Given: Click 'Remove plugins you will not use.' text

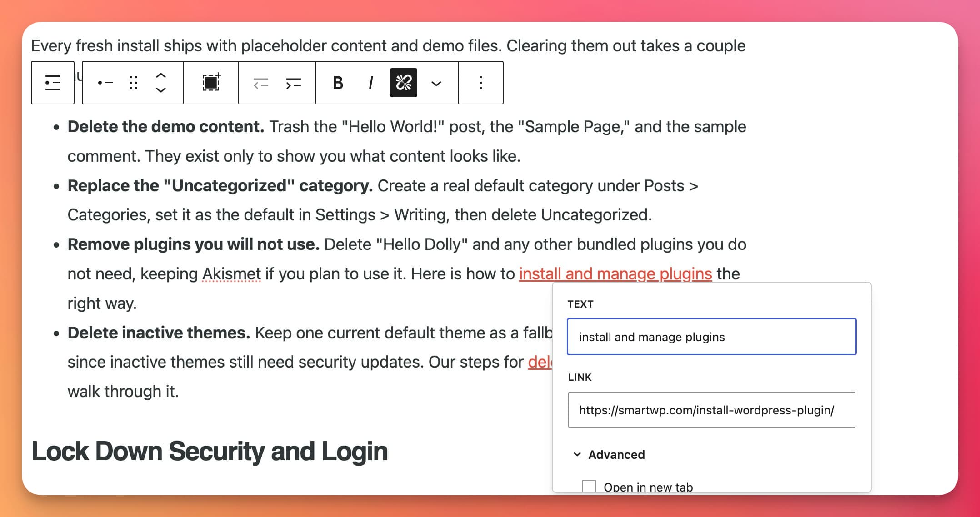Looking at the screenshot, I should (x=194, y=244).
